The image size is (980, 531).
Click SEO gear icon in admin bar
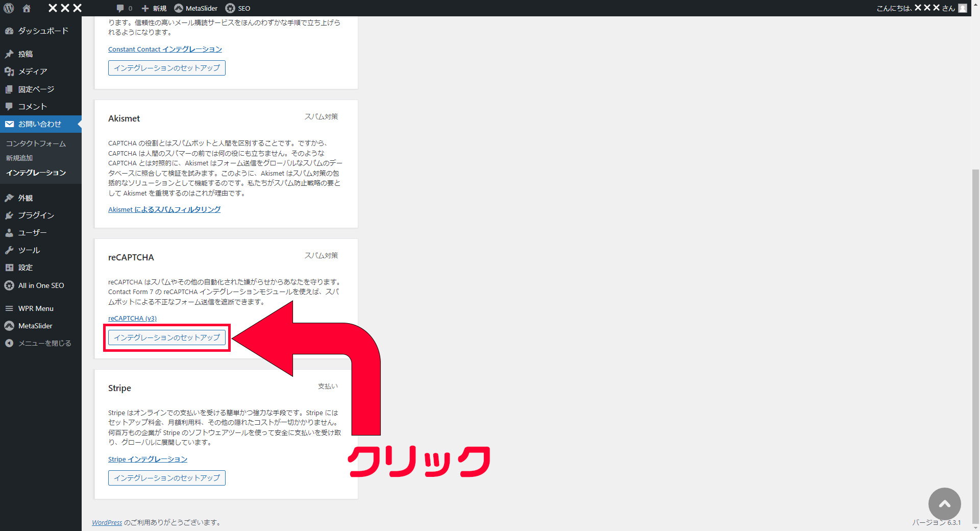click(x=230, y=8)
